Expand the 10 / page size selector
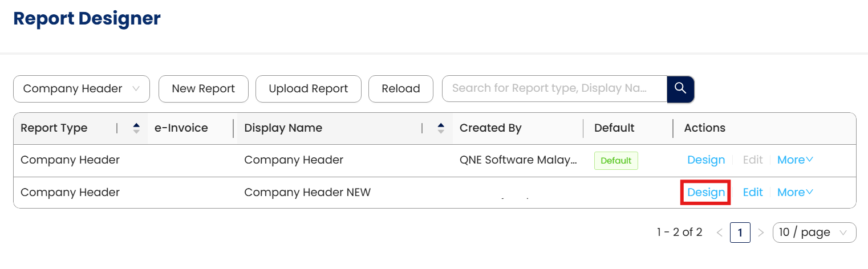This screenshot has width=868, height=269. pos(814,233)
